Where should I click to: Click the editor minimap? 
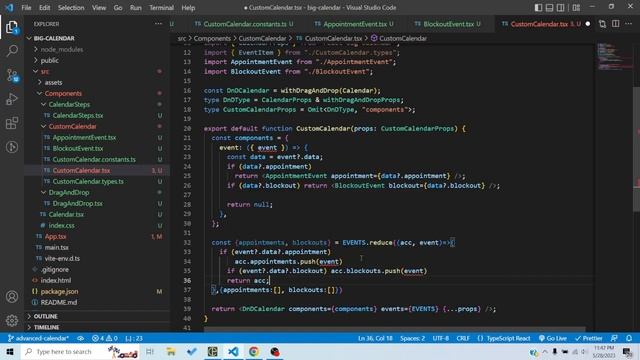tap(614, 57)
